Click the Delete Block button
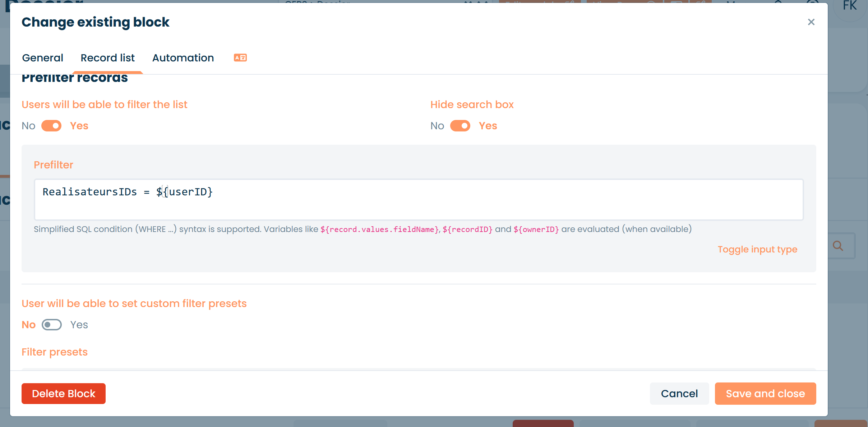The image size is (868, 427). pyautogui.click(x=64, y=394)
